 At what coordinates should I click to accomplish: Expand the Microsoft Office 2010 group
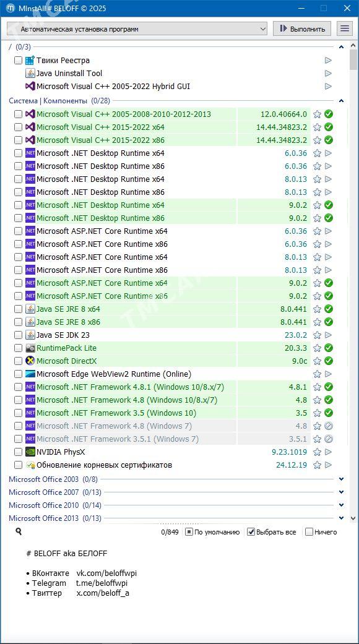pos(341,505)
